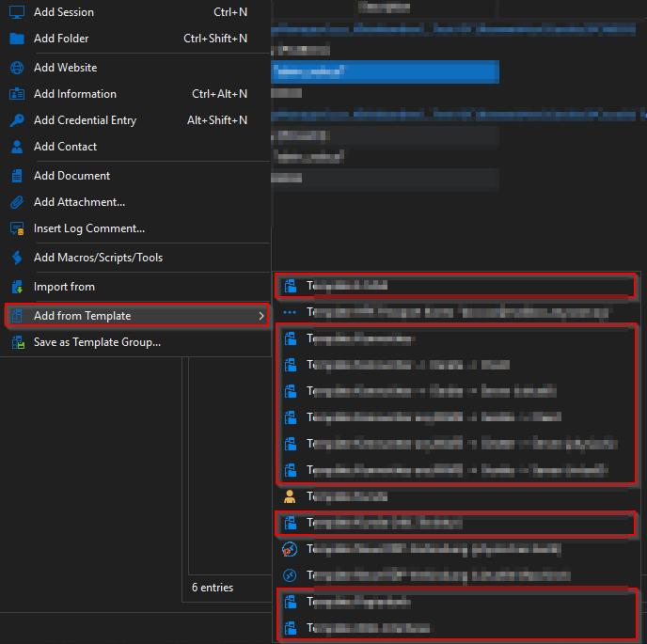
Task: Pick the template with the three-dots icon
Action: [x=455, y=312]
